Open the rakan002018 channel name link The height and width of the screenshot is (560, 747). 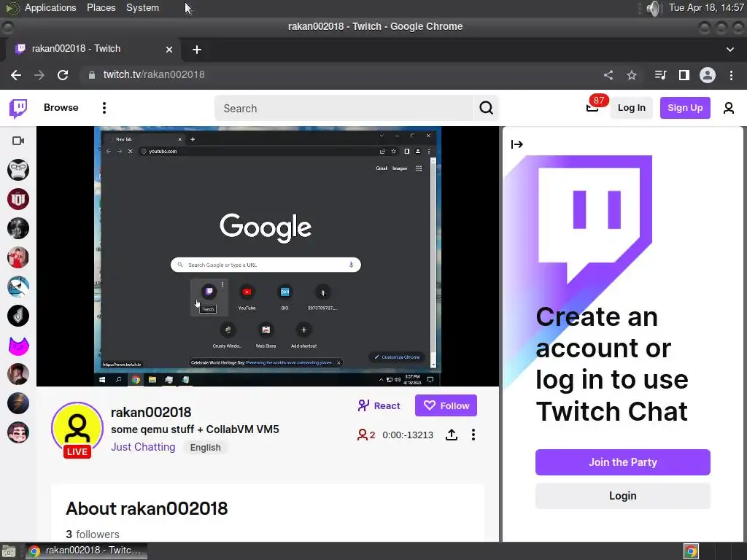[x=151, y=413]
